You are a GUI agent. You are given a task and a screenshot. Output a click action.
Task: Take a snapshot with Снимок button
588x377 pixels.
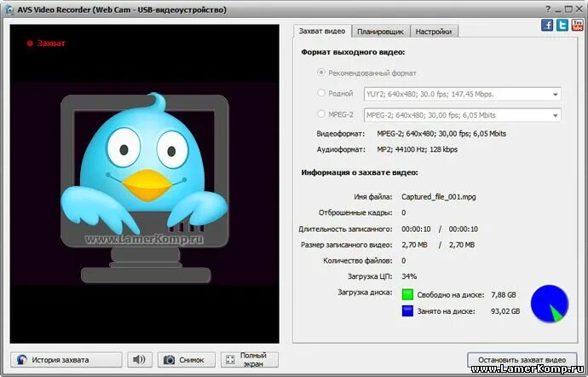coord(187,359)
